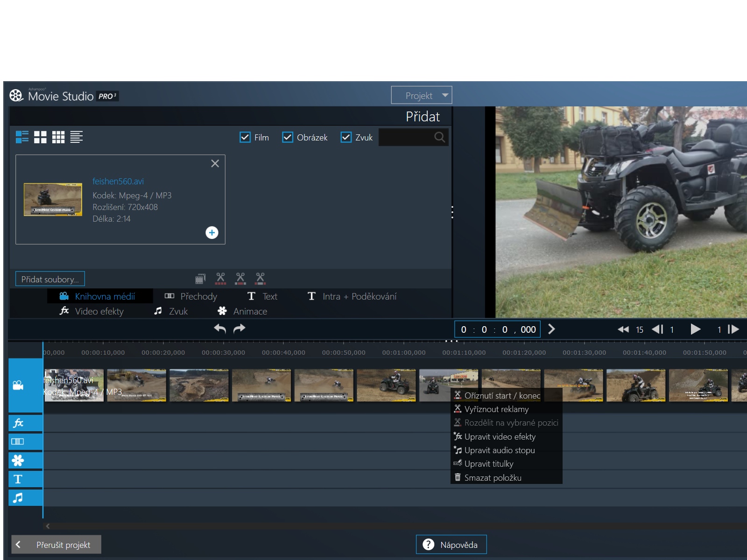Click the 00:00:30,000 mark on timeline ruler
Image resolution: width=747 pixels, height=560 pixels.
223,353
